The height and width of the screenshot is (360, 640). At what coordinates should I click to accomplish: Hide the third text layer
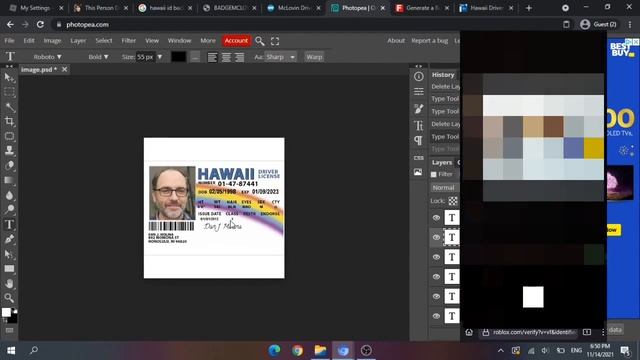tap(436, 257)
